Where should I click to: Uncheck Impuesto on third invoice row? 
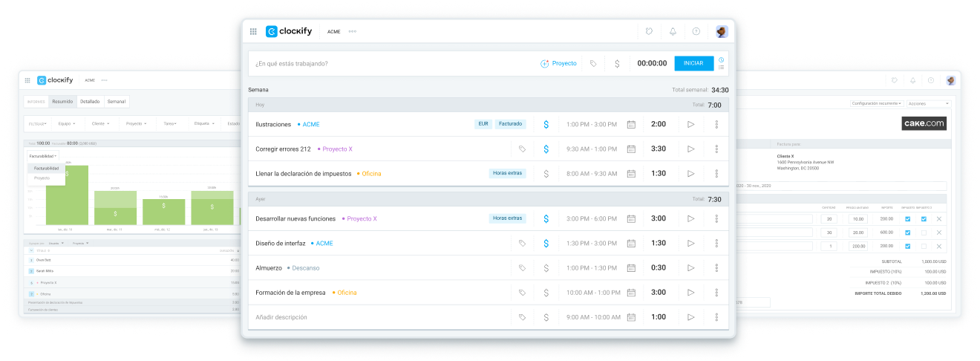pos(907,246)
